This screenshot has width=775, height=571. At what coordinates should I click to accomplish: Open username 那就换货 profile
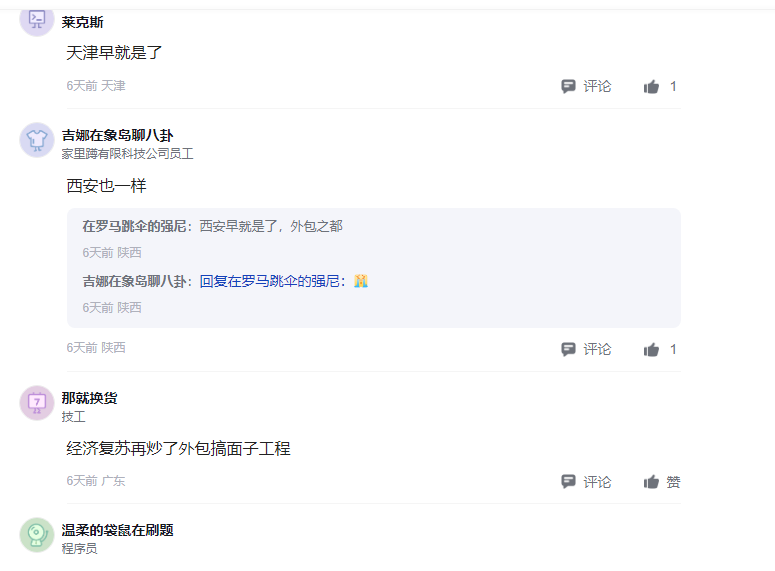pyautogui.click(x=89, y=398)
